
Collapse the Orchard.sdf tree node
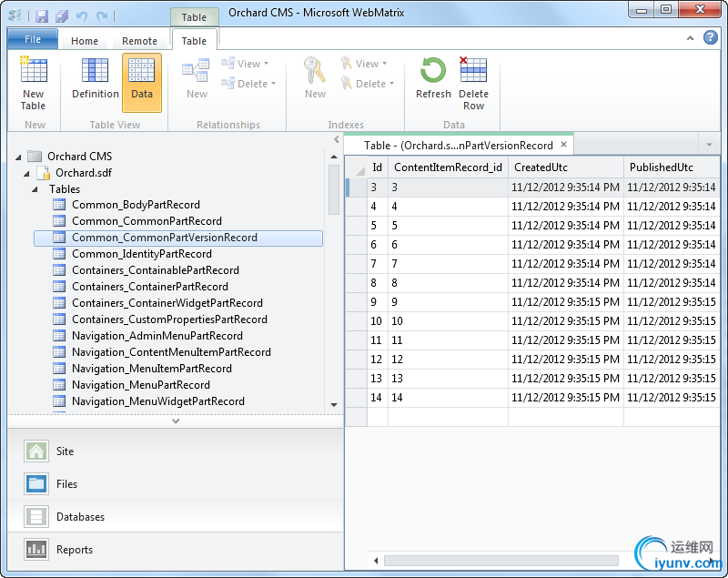coord(26,174)
